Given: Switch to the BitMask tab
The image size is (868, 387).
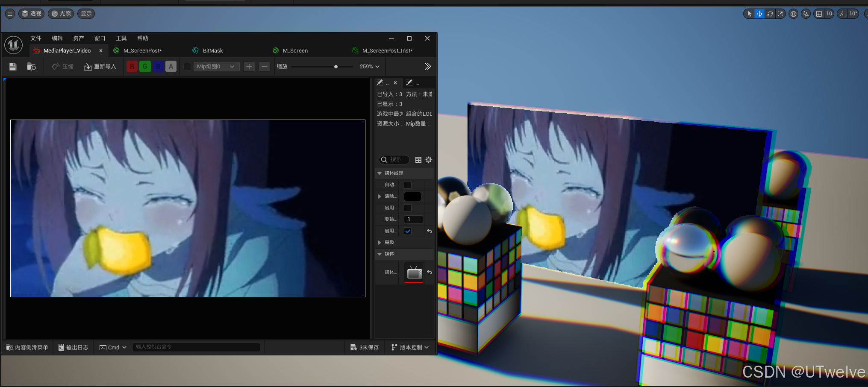Looking at the screenshot, I should (213, 50).
